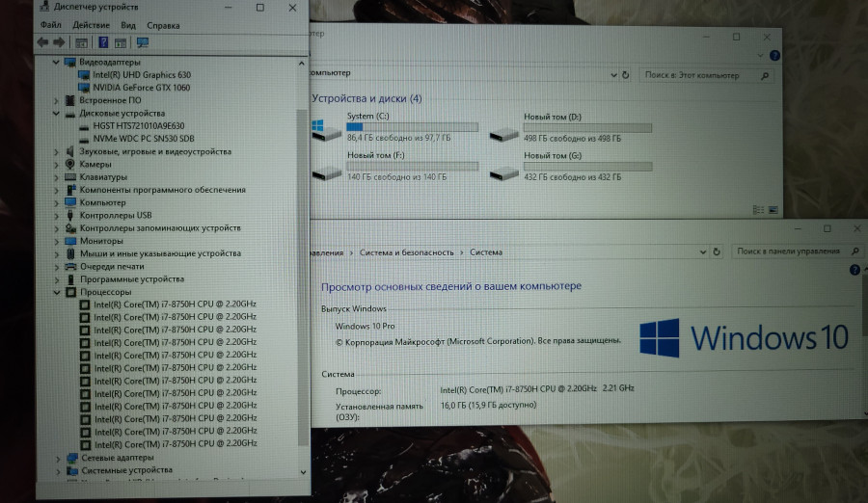Click Поиск в панели управления search field

796,251
